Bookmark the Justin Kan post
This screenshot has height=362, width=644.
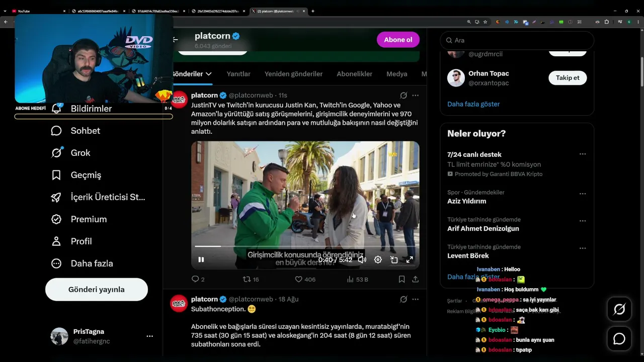tap(401, 279)
